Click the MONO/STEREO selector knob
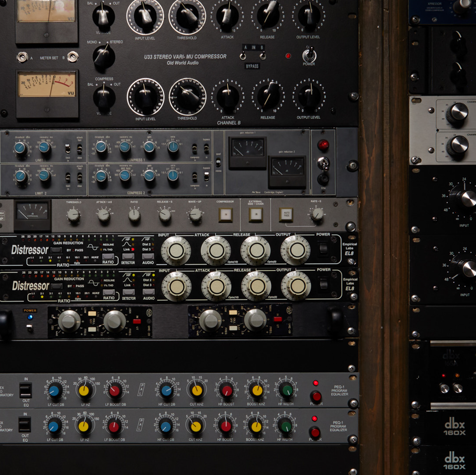 pyautogui.click(x=104, y=57)
